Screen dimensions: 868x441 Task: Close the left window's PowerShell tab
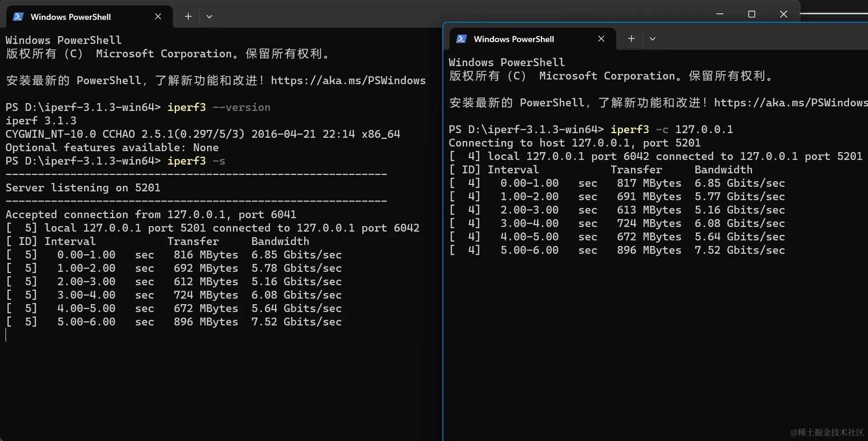coord(158,17)
